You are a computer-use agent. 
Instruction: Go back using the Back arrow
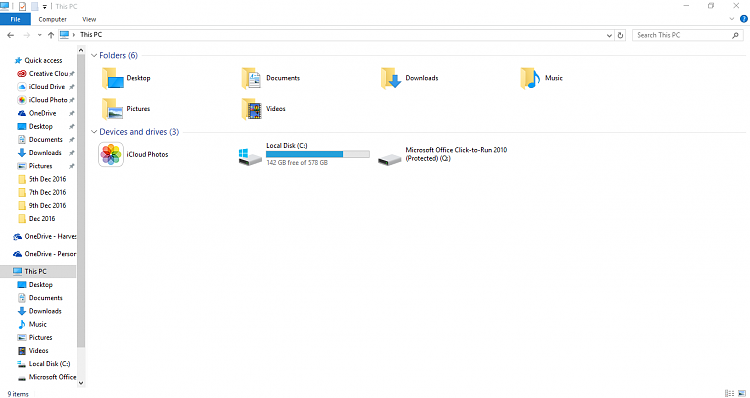tap(11, 35)
